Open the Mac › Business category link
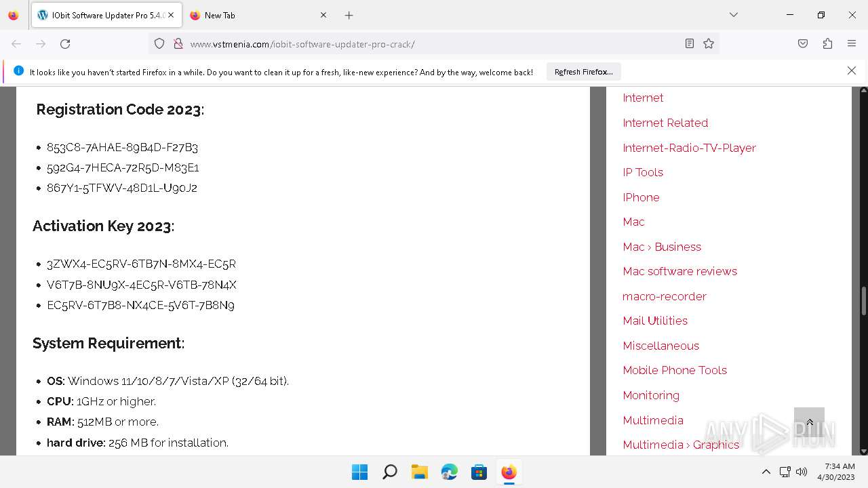Viewport: 868px width, 488px height. pyautogui.click(x=662, y=247)
